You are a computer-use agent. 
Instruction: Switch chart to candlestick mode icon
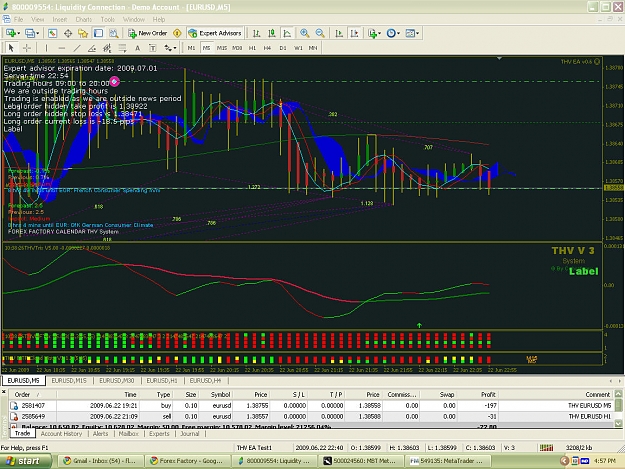tap(271, 33)
